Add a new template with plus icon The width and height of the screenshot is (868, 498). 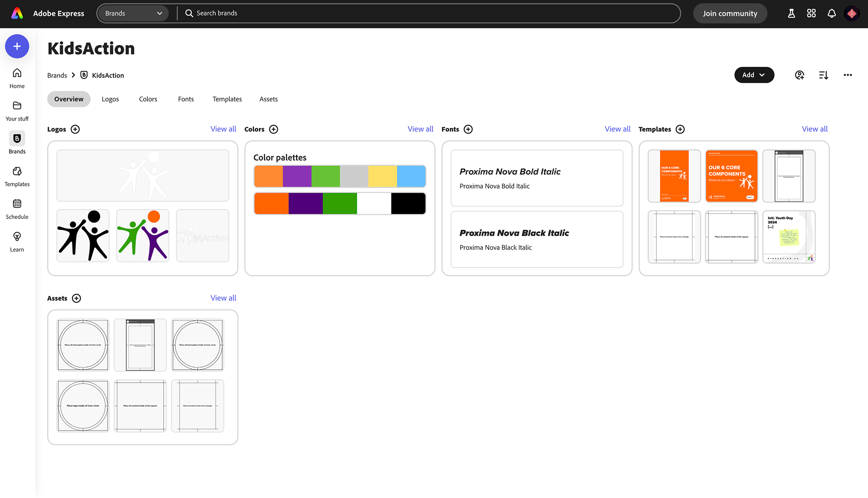click(680, 129)
